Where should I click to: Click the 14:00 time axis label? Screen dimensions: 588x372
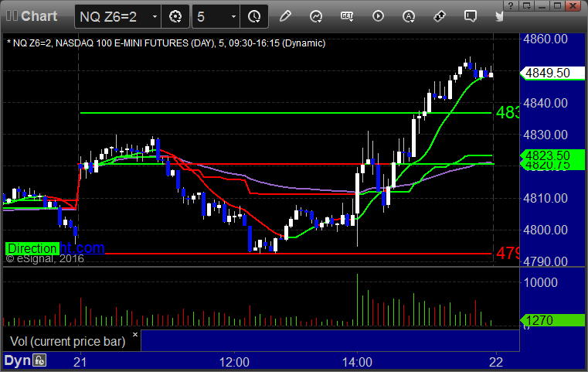click(357, 362)
